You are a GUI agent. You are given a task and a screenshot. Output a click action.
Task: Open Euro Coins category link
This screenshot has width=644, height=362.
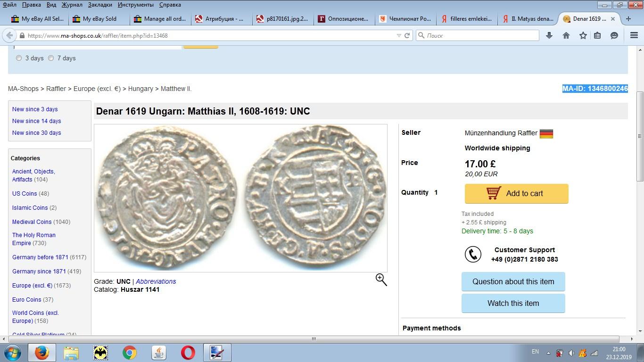click(x=26, y=300)
